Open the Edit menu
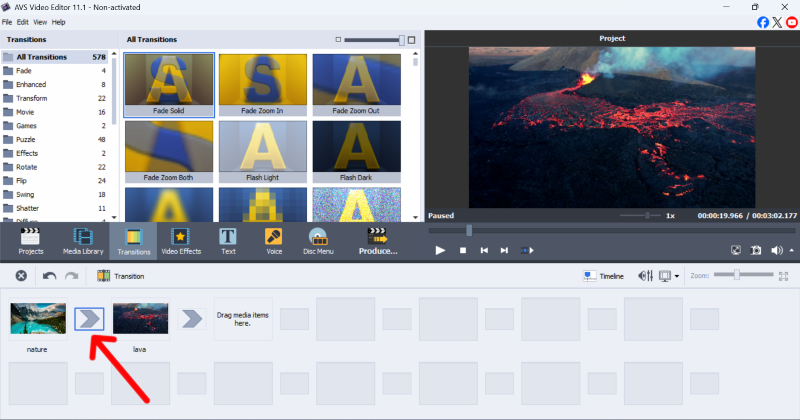800x420 pixels. tap(25, 22)
